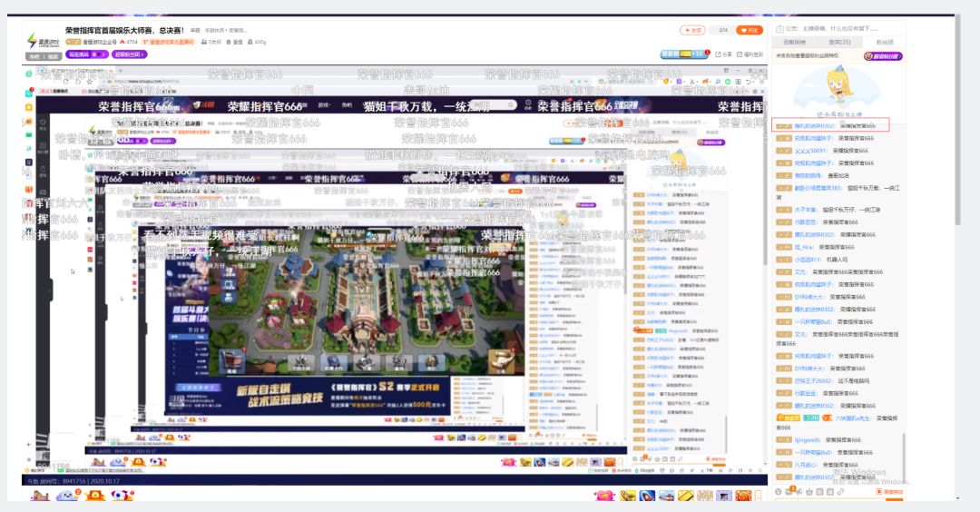Image resolution: width=980 pixels, height=512 pixels.
Task: Click the search magnifier in streamed browser toolbar
Action: point(718,82)
